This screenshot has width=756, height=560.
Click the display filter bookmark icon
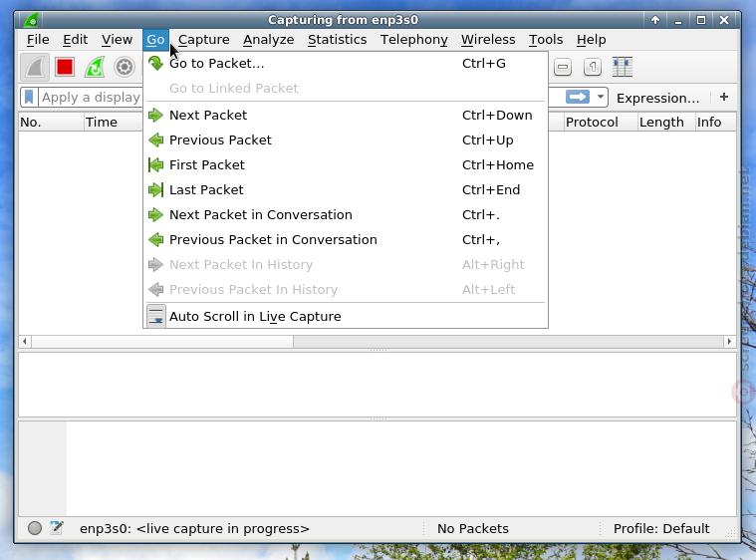(29, 98)
